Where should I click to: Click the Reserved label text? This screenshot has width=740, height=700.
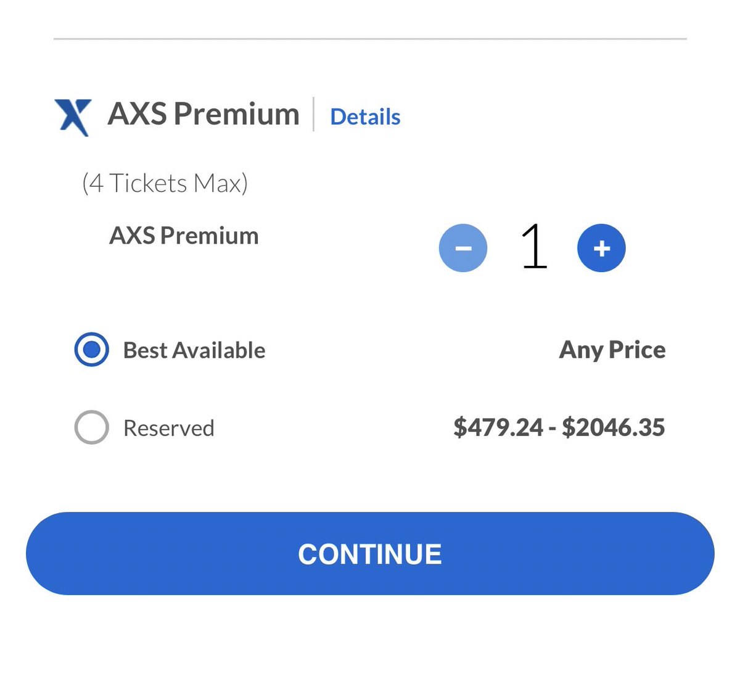(x=169, y=428)
